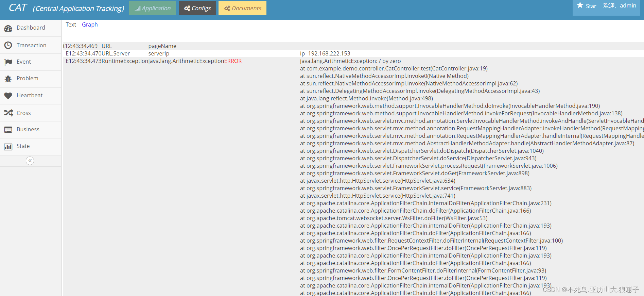Switch to the Text view
This screenshot has width=644, height=296.
click(71, 24)
